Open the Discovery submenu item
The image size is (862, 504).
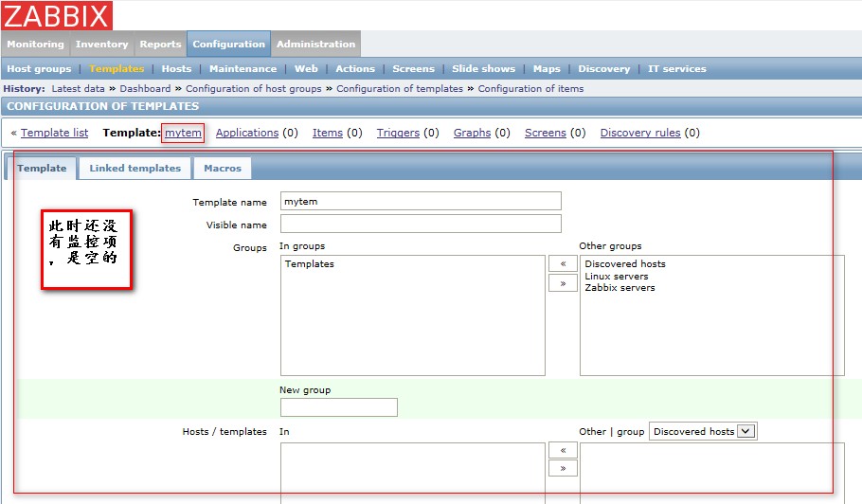(604, 69)
